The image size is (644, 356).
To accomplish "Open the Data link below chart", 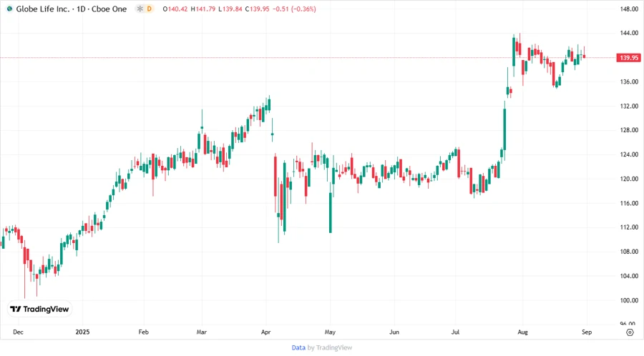I will [298, 347].
